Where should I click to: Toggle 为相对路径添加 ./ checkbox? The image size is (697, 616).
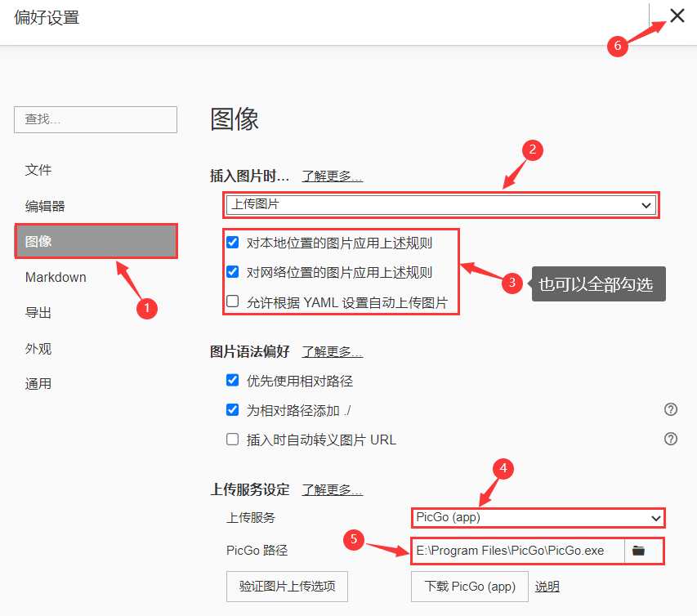pos(233,410)
